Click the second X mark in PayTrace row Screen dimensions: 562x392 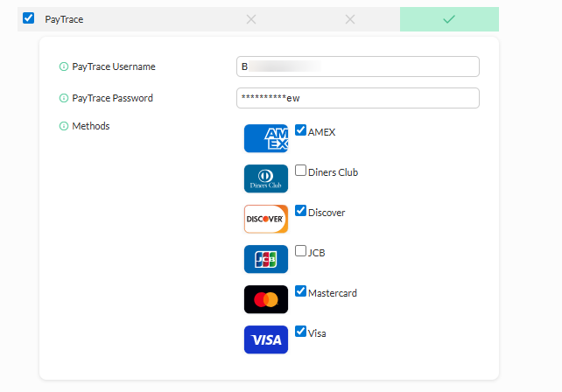point(350,19)
